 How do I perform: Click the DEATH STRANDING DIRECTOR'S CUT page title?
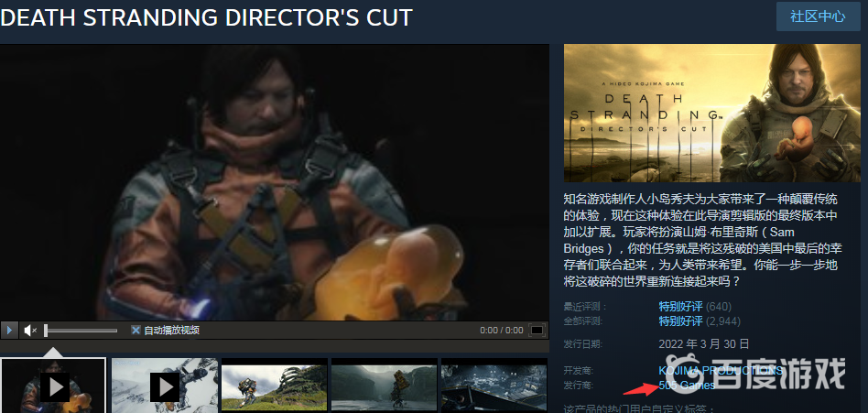(x=207, y=17)
